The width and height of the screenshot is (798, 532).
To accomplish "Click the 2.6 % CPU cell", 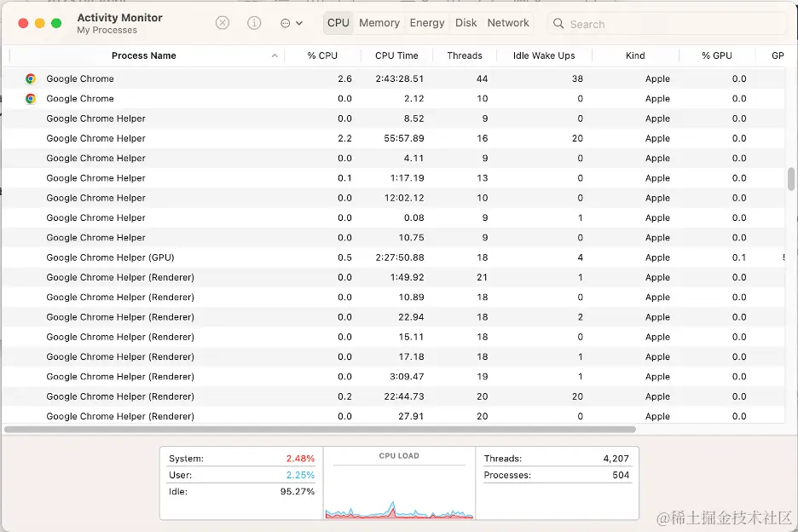I will tap(344, 79).
